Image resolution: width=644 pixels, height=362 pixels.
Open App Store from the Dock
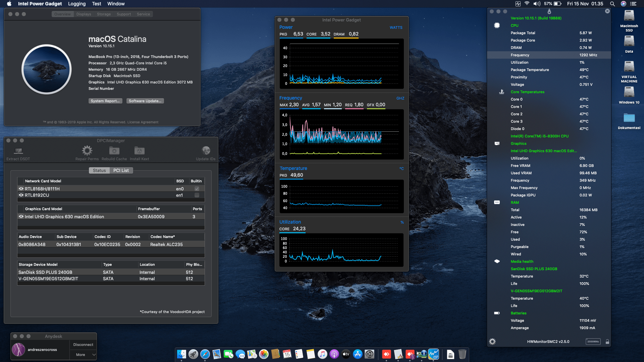[358, 354]
